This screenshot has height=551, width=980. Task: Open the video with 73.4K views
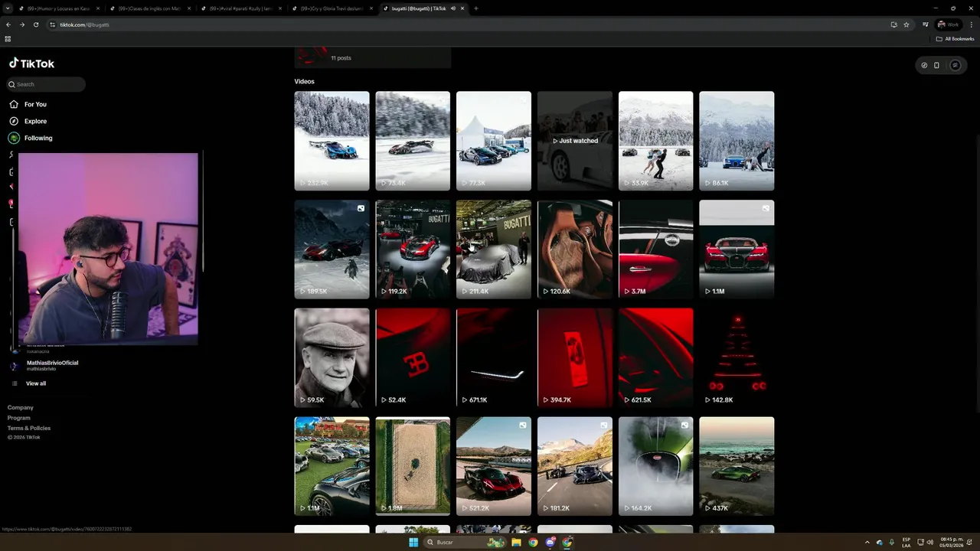click(x=413, y=141)
